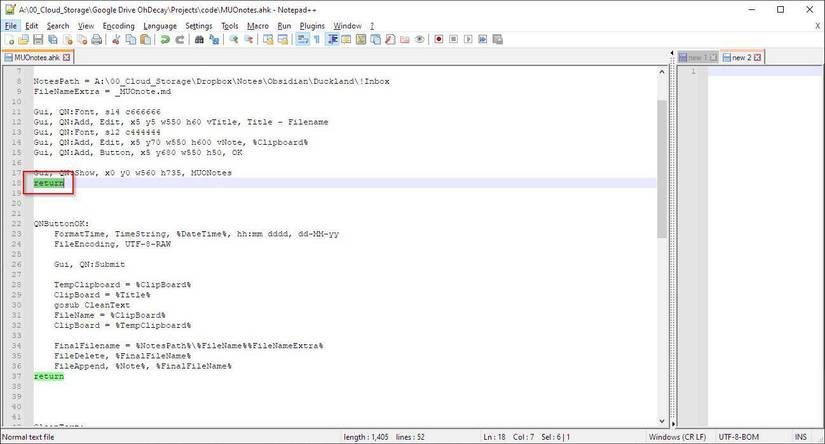The height and width of the screenshot is (444, 825).
Task: Click the editor vertical scrollbar thumb
Action: pos(662,168)
